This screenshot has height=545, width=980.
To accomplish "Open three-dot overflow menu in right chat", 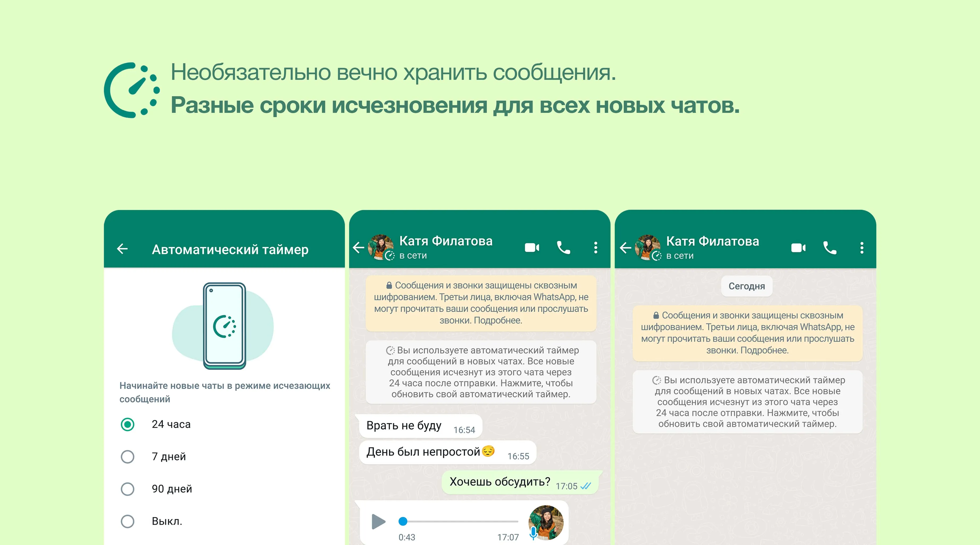I will 862,248.
